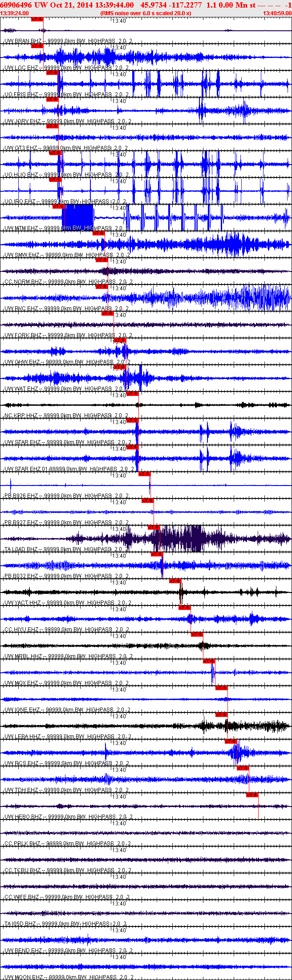Click the pick marker on UW OT3 trace
Viewport: 292px width, 980px height.
coord(53,126)
